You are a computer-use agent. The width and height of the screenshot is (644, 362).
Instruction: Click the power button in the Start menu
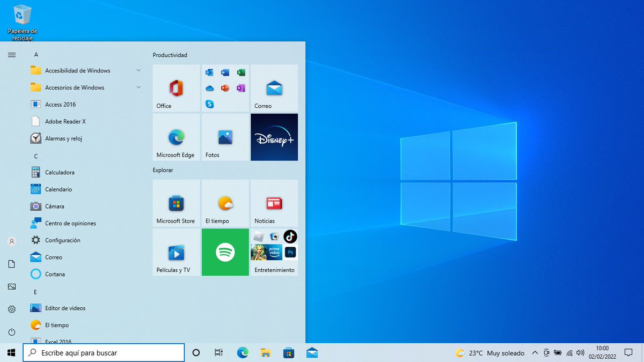point(11,331)
